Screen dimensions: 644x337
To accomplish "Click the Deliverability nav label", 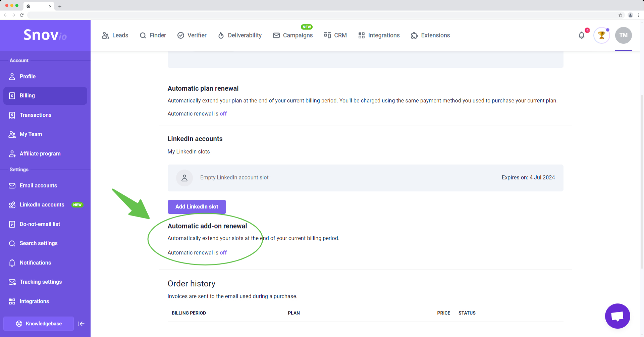I will point(245,35).
